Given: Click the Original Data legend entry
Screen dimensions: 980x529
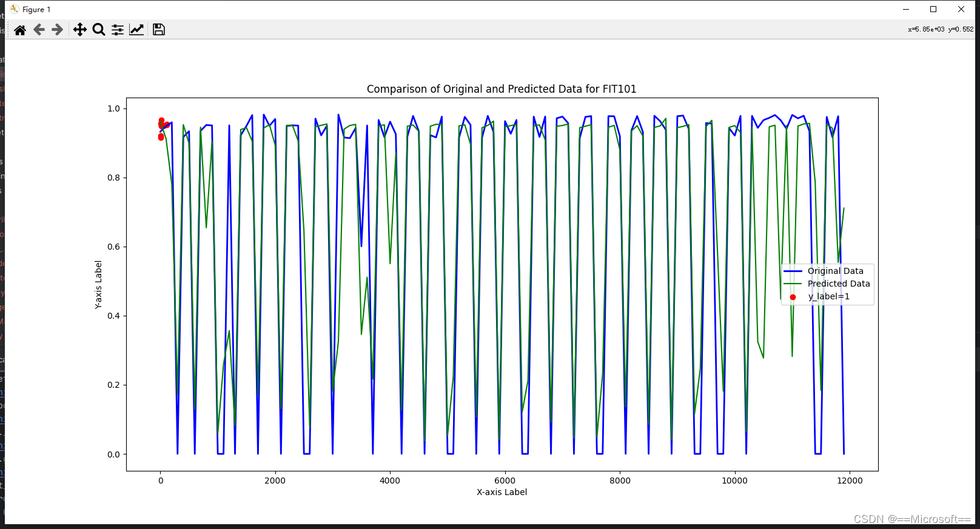Looking at the screenshot, I should click(x=835, y=271).
